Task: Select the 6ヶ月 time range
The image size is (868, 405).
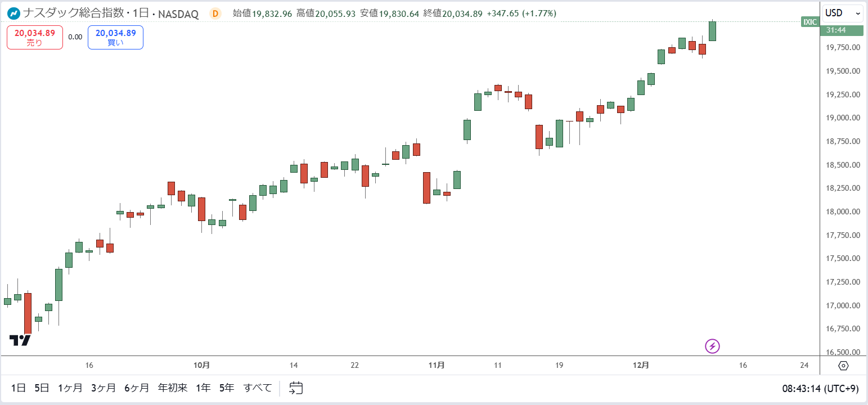Action: [x=137, y=388]
